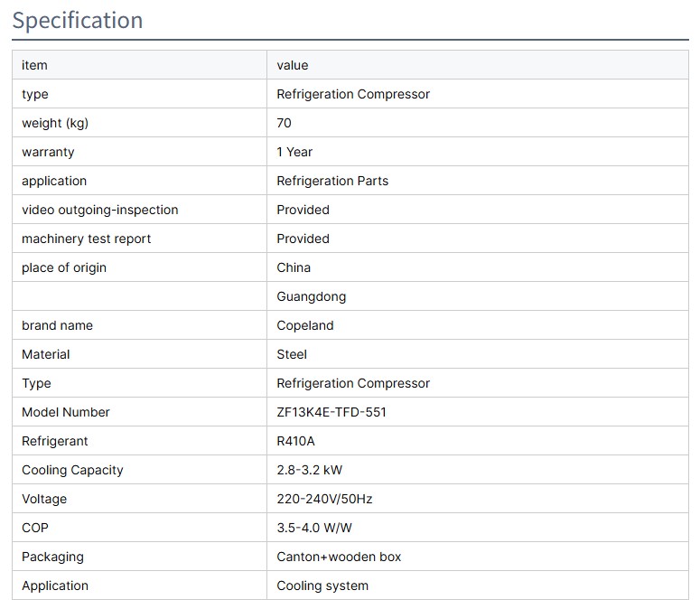This screenshot has height=609, width=700.
Task: Click the 2.8-3.2 kW value
Action: (309, 470)
